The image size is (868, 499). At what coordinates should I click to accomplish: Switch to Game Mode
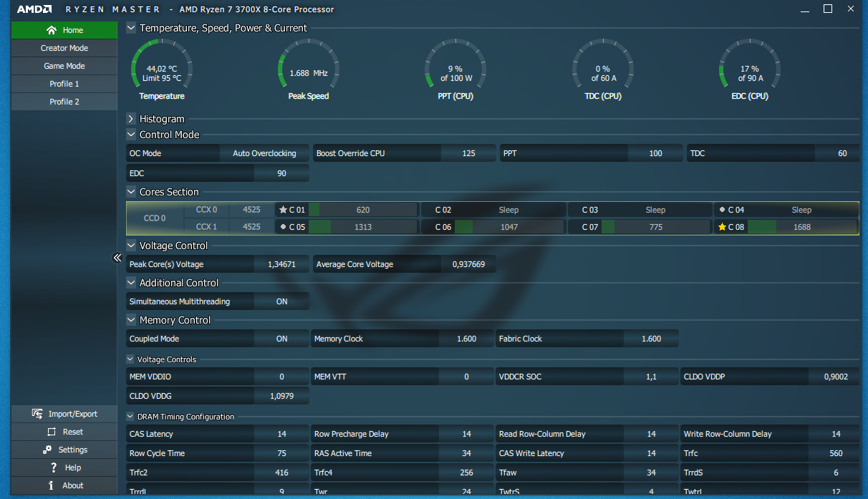point(64,66)
